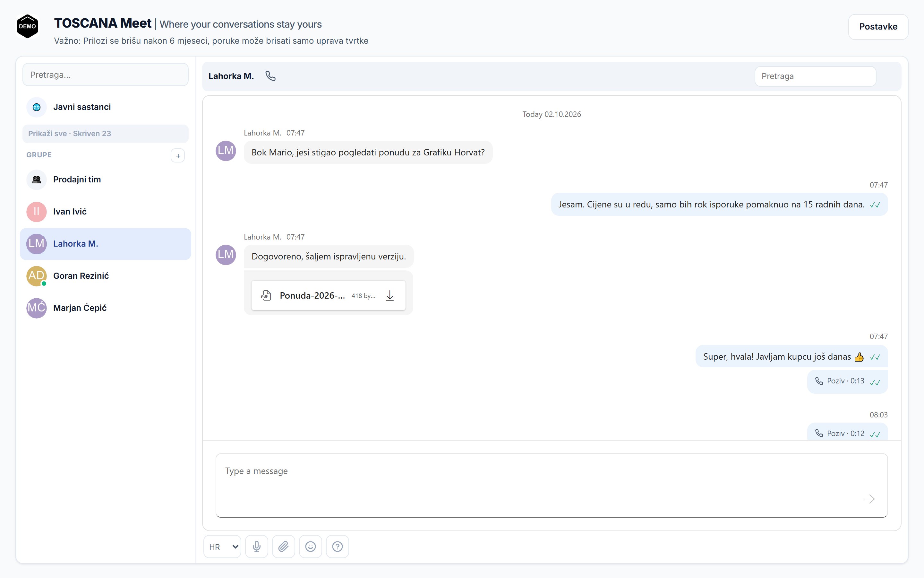Screen dimensions: 924x578
Task: Add a new group with the plus button
Action: 178,156
